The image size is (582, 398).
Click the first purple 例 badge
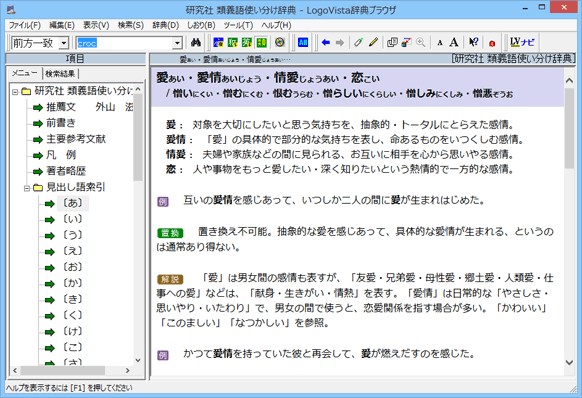click(x=163, y=202)
